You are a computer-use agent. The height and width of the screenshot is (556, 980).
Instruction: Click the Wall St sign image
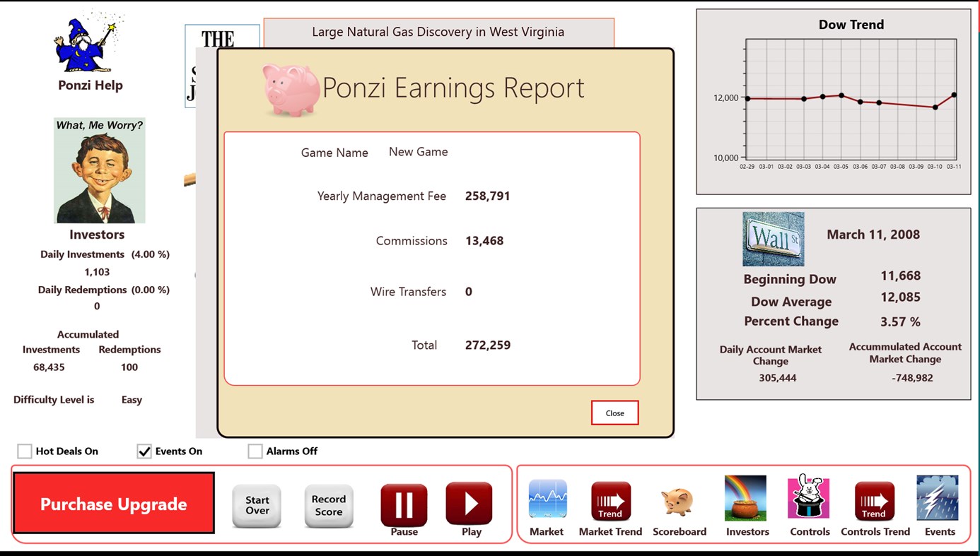click(772, 239)
